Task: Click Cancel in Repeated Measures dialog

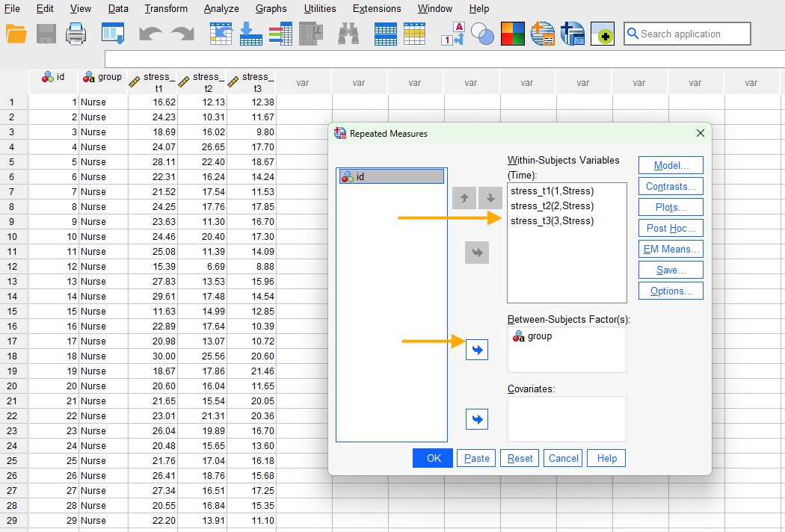Action: point(563,458)
